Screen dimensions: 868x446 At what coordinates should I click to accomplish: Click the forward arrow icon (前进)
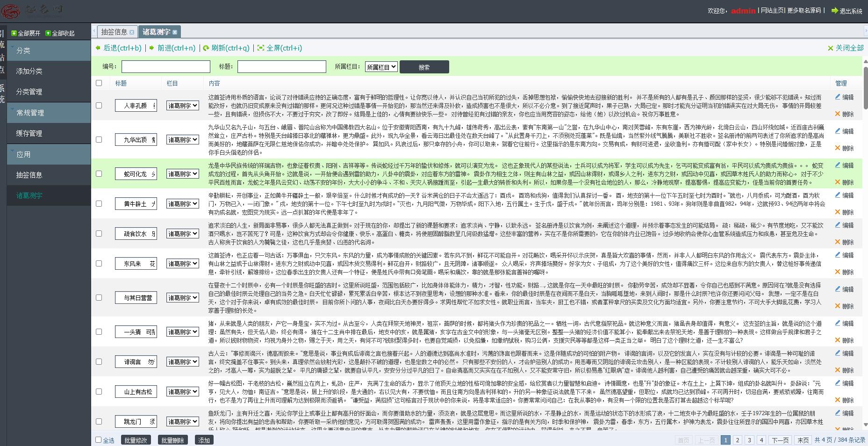pos(152,48)
